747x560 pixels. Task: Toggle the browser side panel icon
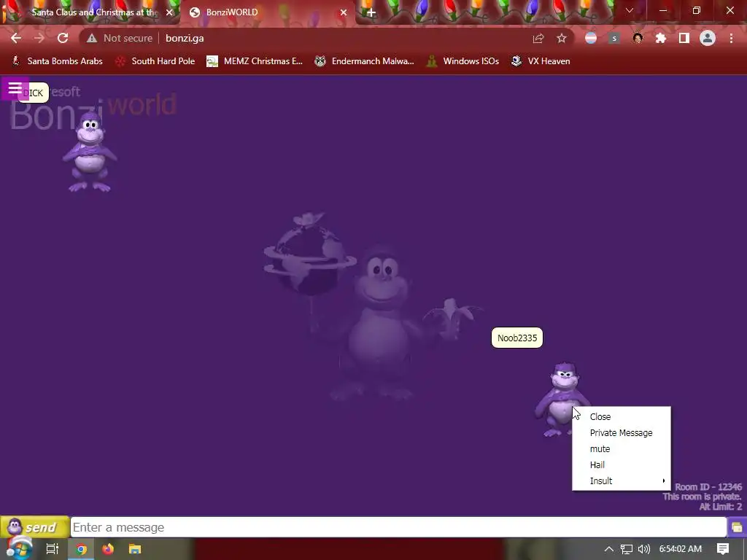click(684, 38)
